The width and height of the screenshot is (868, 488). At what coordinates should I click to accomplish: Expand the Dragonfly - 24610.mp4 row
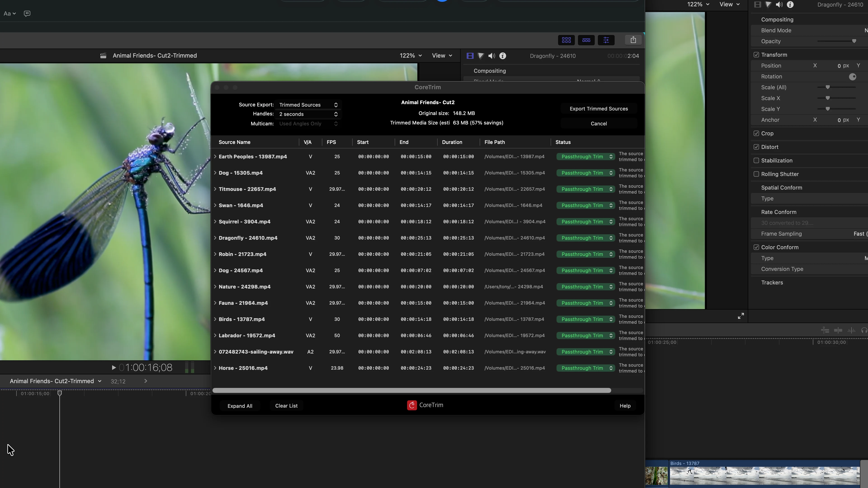coord(215,238)
